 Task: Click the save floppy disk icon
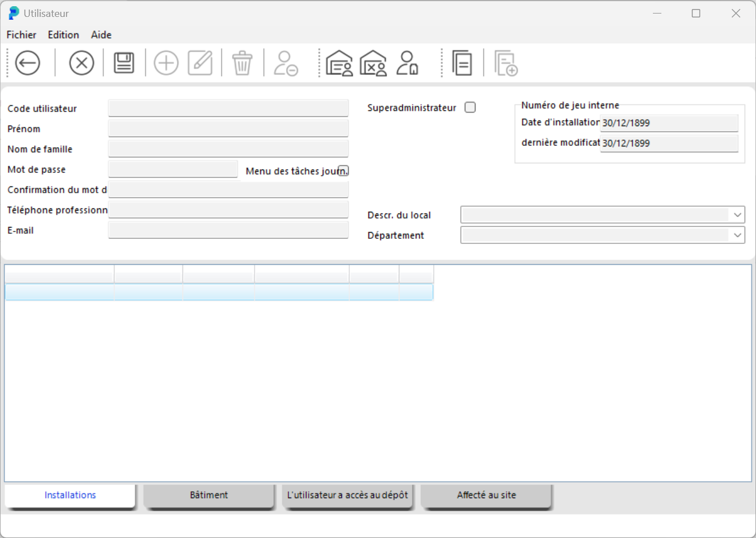tap(124, 63)
